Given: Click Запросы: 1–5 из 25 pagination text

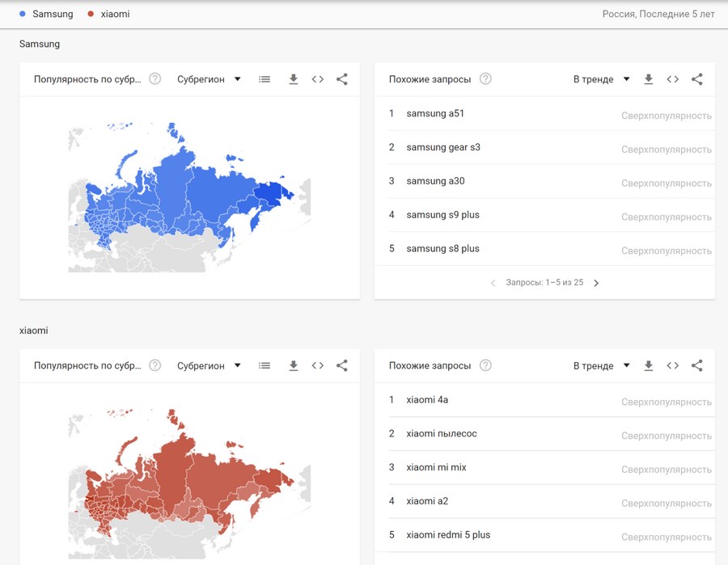Looking at the screenshot, I should pos(544,283).
